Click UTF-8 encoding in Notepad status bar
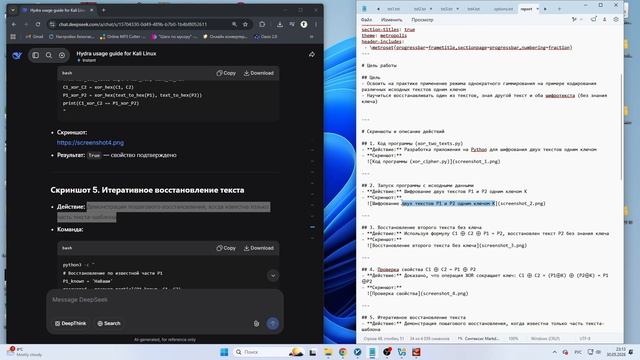The width and height of the screenshot is (640, 360). pos(585,339)
